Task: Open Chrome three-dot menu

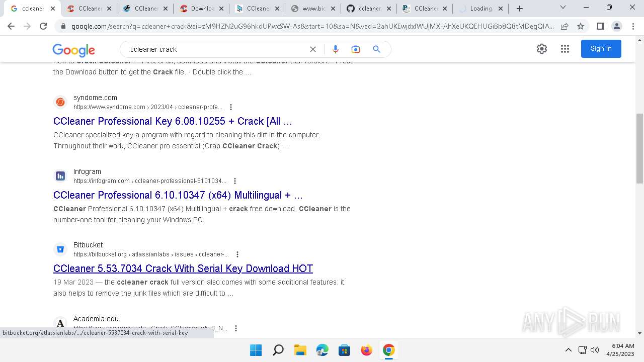Action: click(632, 26)
